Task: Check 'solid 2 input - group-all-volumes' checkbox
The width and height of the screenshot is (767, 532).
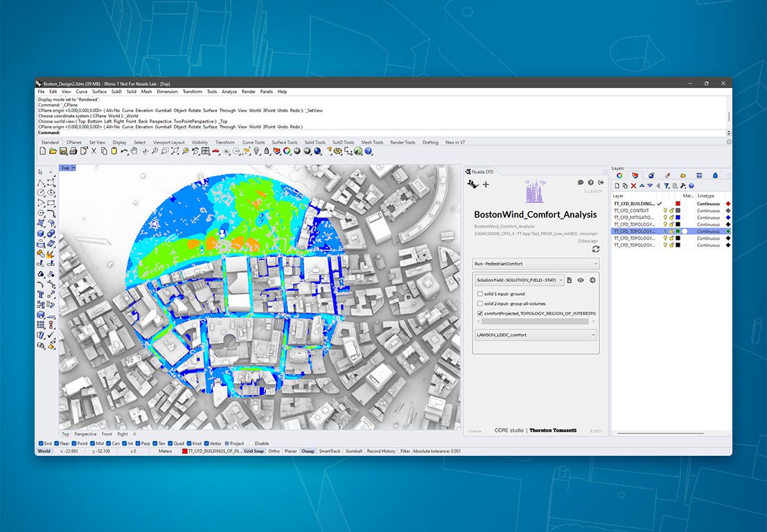Action: point(480,303)
